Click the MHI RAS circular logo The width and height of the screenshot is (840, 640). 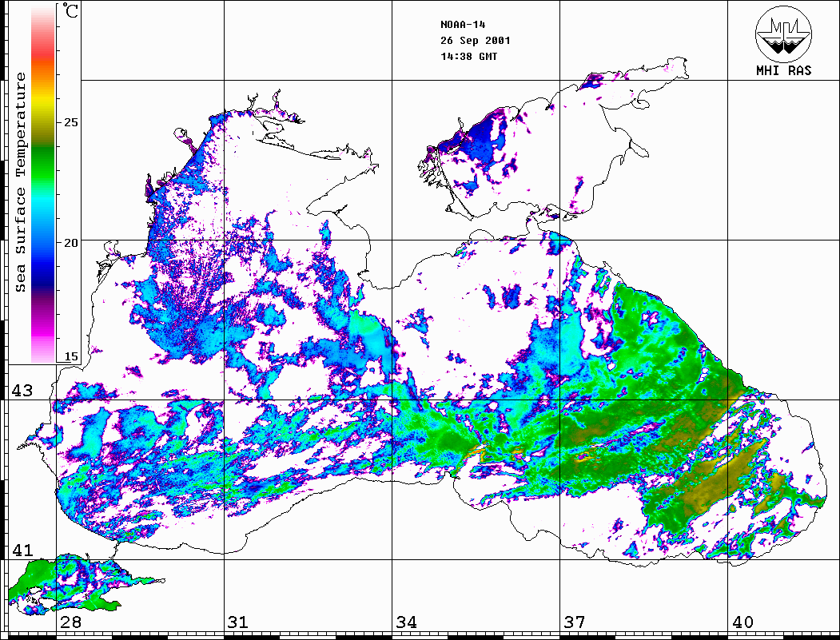click(783, 34)
